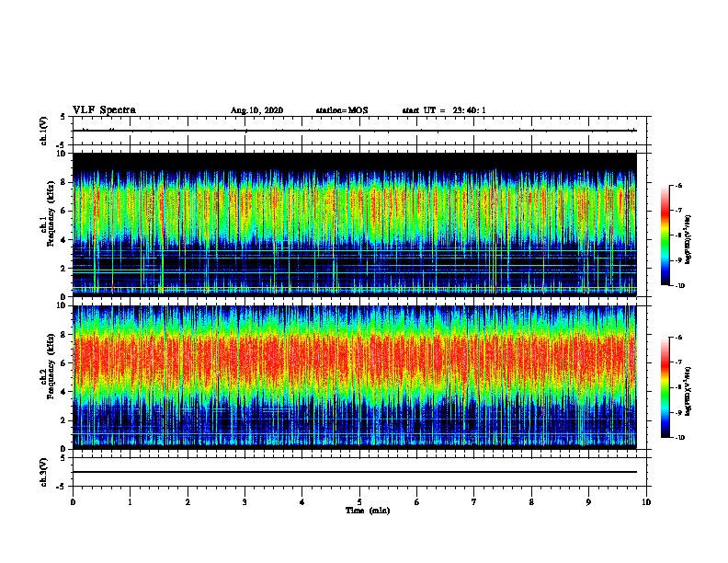Click the time axis tick label '3'
728x563 pixels.
(x=245, y=502)
